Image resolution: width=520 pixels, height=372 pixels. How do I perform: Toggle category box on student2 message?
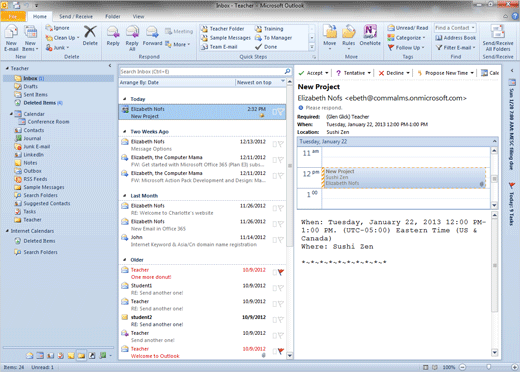[275, 320]
